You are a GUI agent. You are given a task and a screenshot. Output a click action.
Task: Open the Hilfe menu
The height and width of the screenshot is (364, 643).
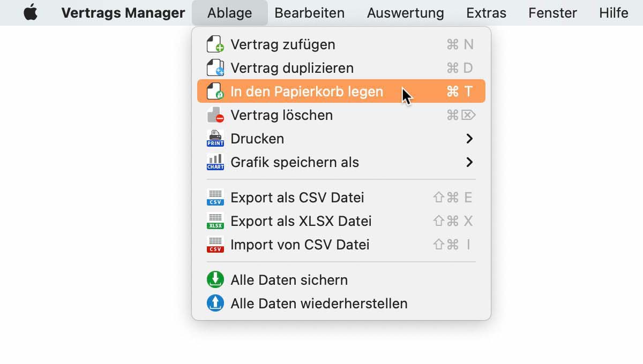tap(614, 13)
